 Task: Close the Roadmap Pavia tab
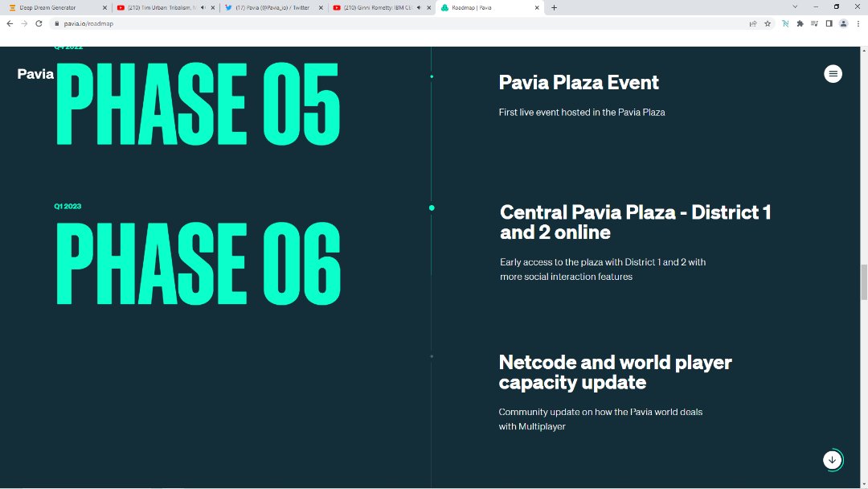536,8
